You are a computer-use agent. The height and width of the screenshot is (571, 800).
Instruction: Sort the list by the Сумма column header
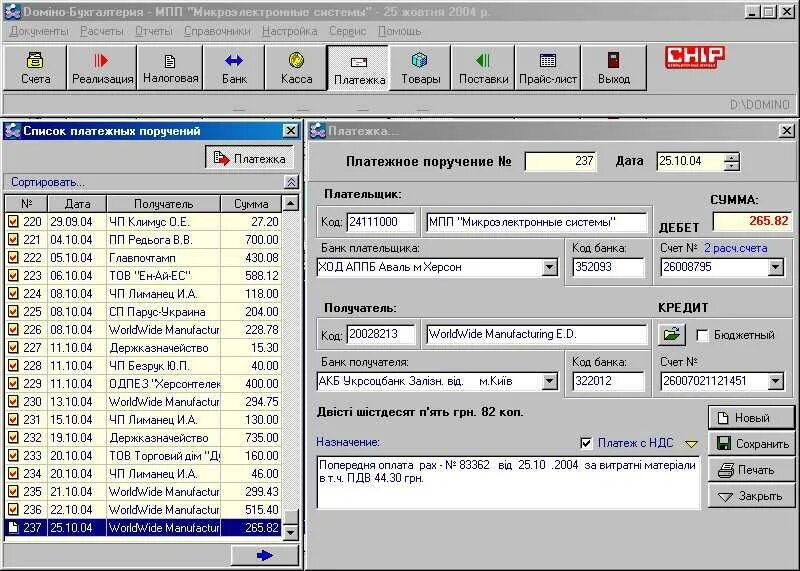tap(251, 204)
